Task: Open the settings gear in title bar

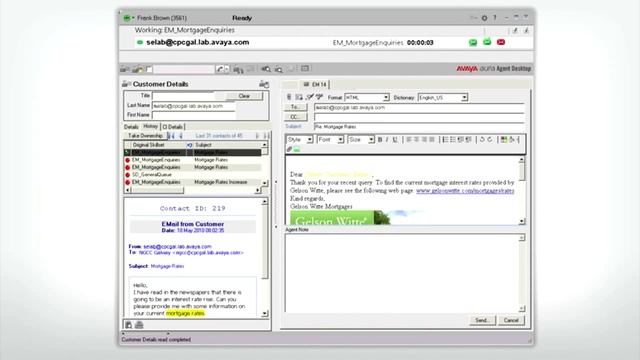Action: coord(484,18)
